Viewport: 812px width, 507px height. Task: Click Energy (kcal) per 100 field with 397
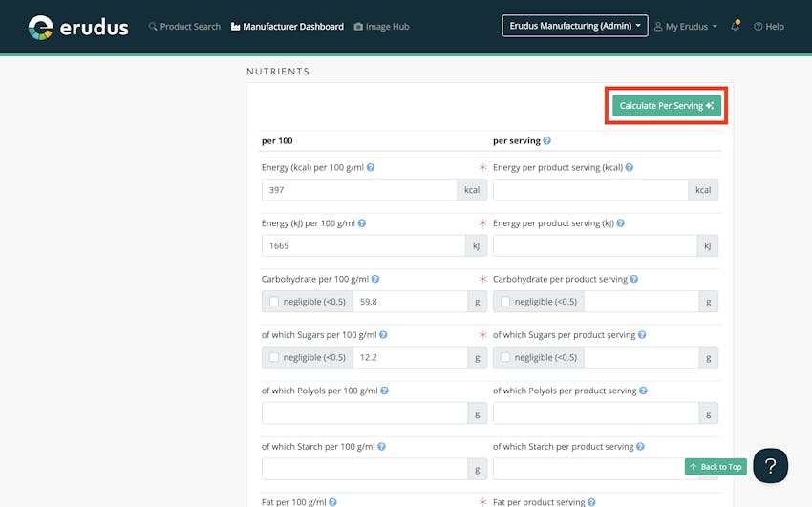point(359,190)
